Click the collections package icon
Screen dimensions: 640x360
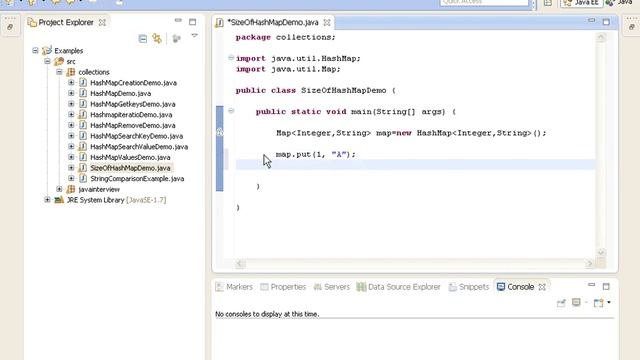(71, 72)
